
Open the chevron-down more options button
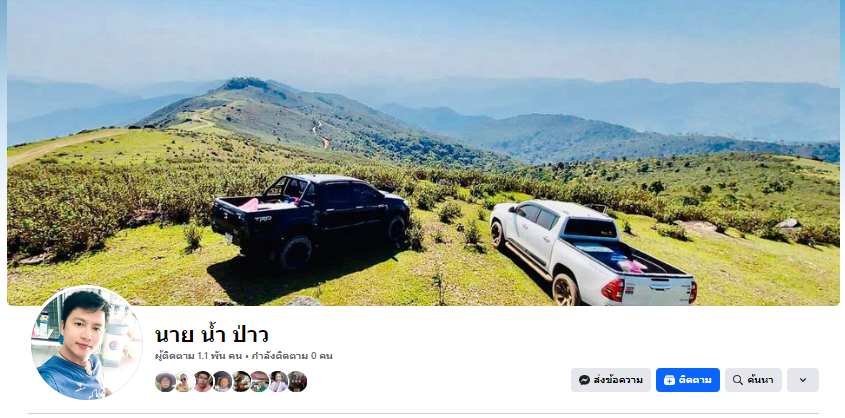[803, 380]
